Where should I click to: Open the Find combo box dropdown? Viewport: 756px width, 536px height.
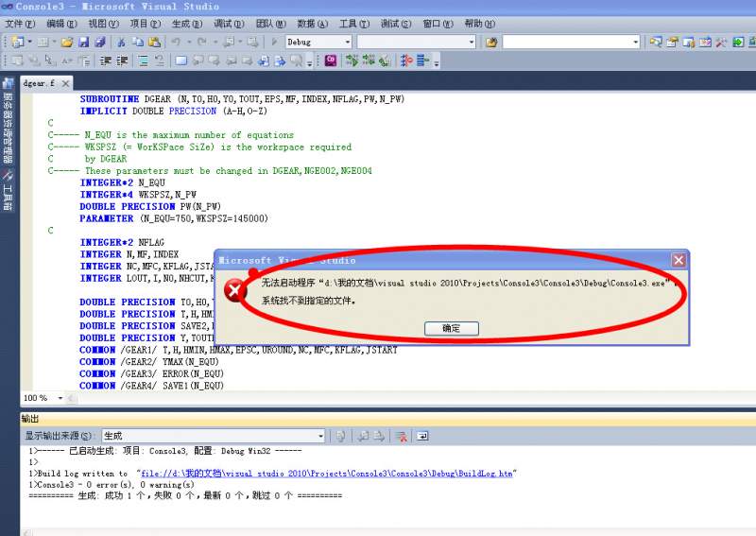(635, 42)
